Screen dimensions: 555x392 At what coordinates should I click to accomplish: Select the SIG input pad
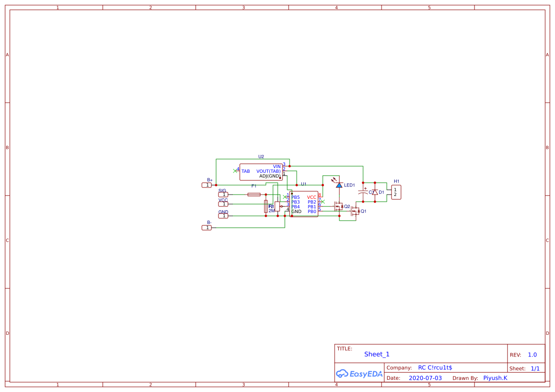[x=223, y=194]
